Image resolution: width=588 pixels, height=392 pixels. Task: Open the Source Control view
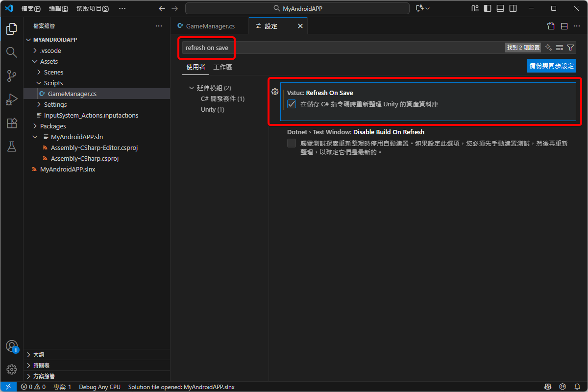11,76
